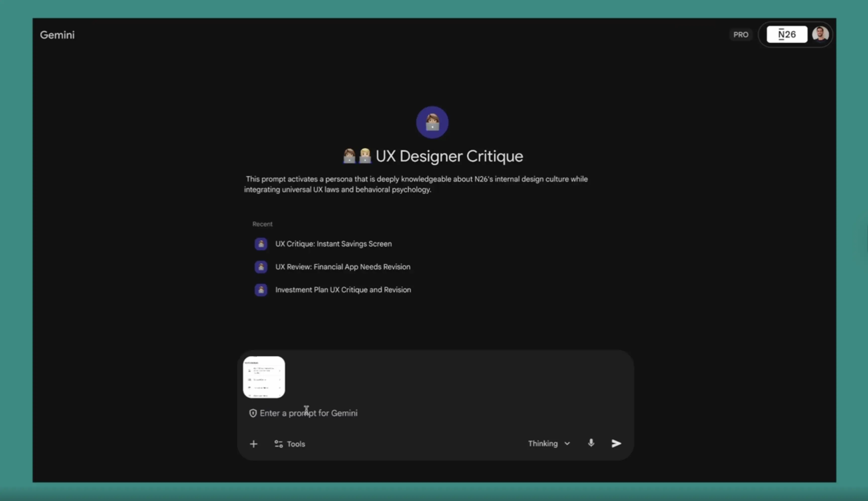868x501 pixels.
Task: Click the chevron next to Thinking
Action: tap(567, 443)
